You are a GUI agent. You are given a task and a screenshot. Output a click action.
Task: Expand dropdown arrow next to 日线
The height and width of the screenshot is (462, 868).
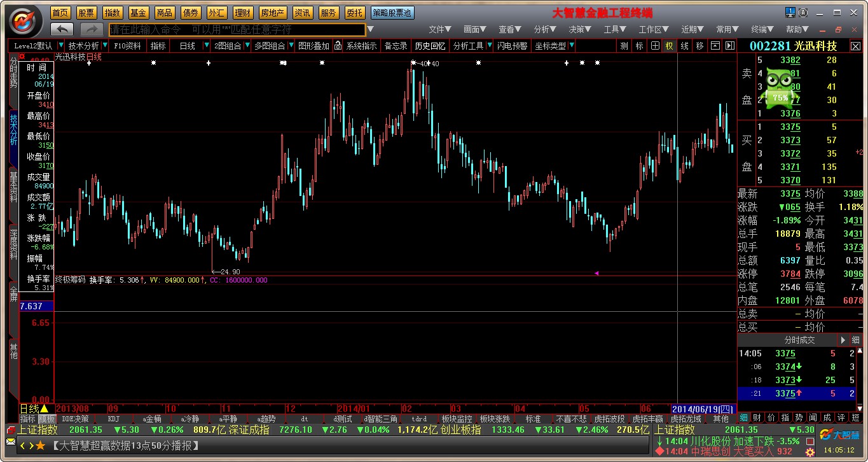207,45
